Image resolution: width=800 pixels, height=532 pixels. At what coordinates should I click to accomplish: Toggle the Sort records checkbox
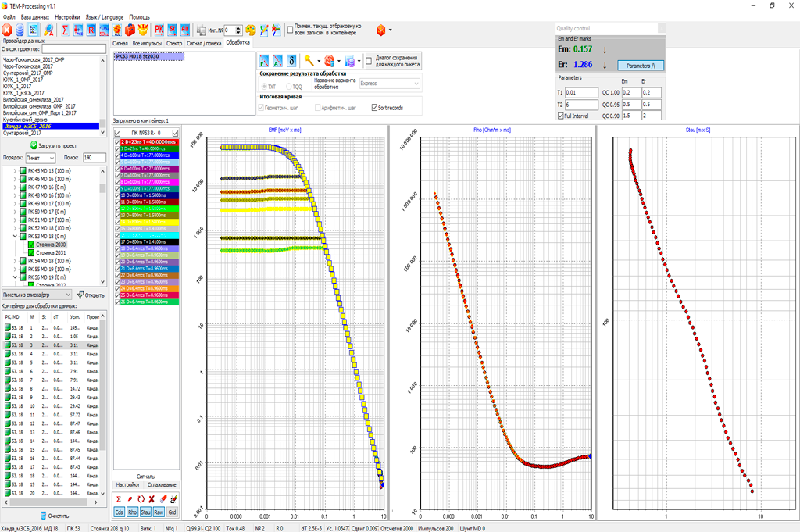(x=374, y=108)
